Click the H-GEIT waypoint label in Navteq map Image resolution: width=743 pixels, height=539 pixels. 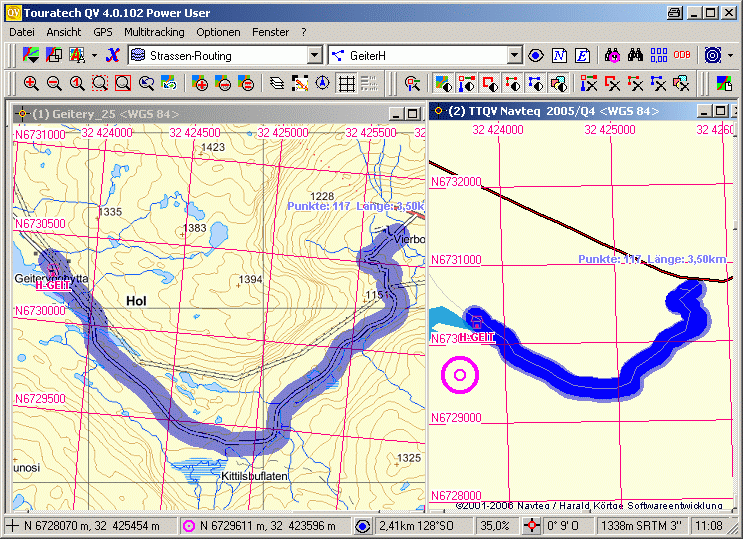[477, 338]
